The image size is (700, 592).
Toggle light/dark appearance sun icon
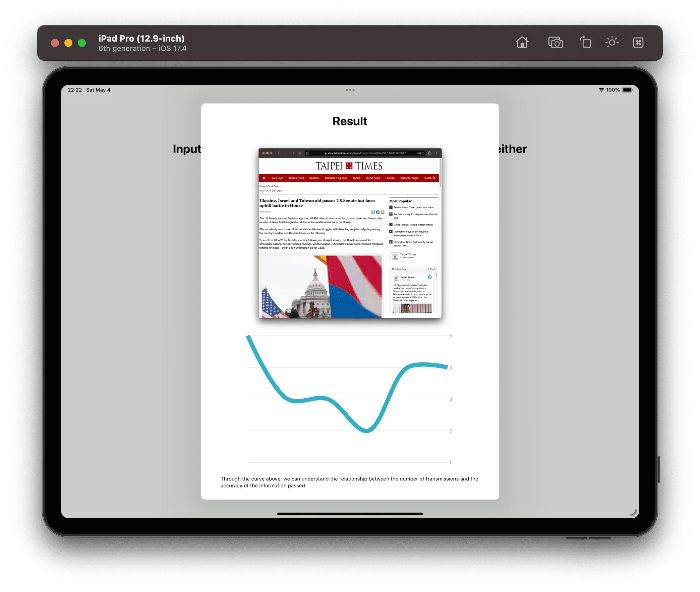click(612, 42)
